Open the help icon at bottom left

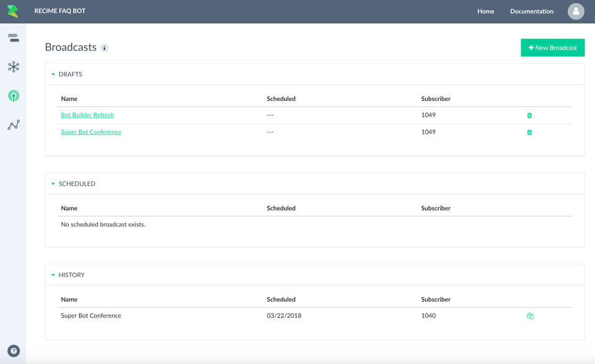click(x=13, y=350)
